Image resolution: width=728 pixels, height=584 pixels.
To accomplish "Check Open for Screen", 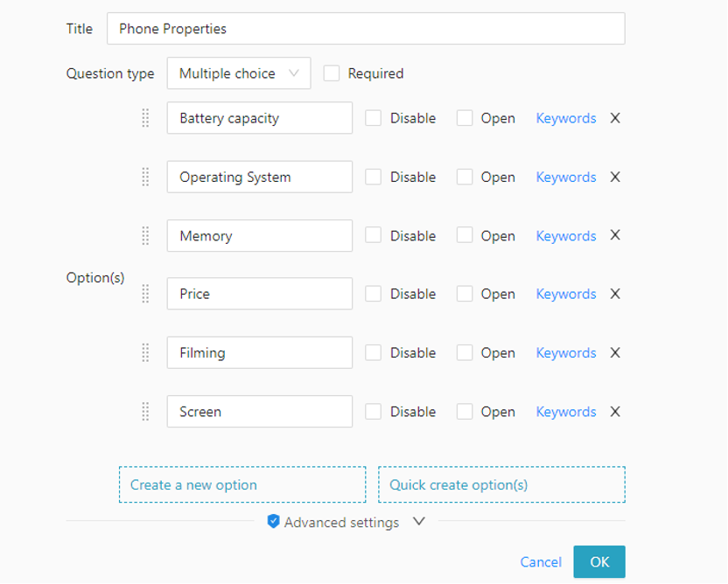I will [x=465, y=412].
